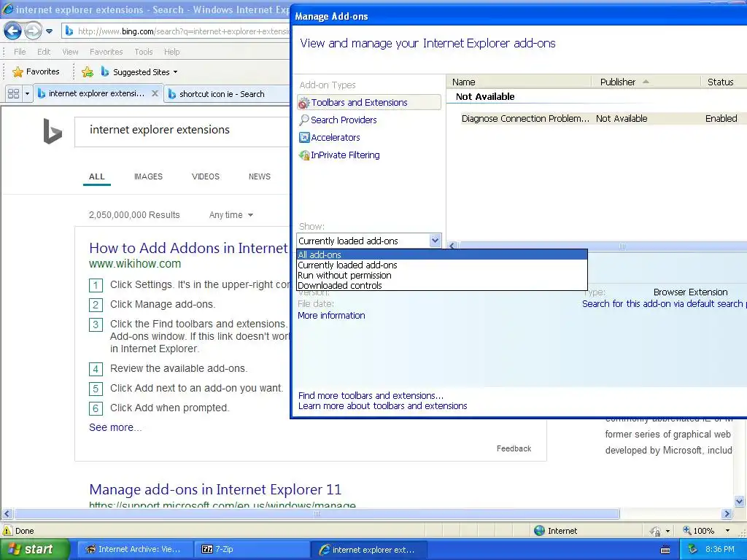Click the Not Available group heading
The height and width of the screenshot is (560, 747).
click(x=485, y=97)
